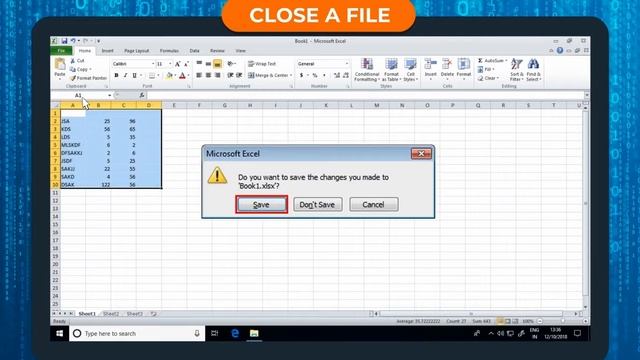This screenshot has width=640, height=360.
Task: Apply the red Font Color
Action: 182,75
